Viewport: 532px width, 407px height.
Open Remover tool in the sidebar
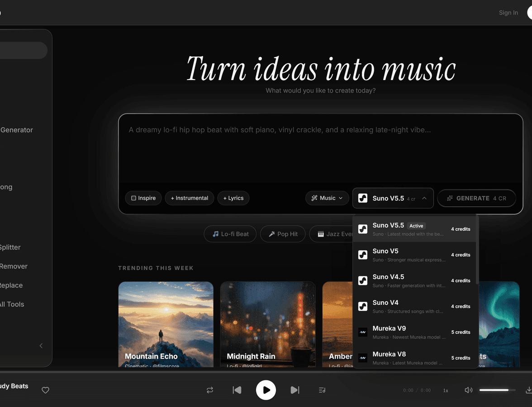pyautogui.click(x=14, y=266)
